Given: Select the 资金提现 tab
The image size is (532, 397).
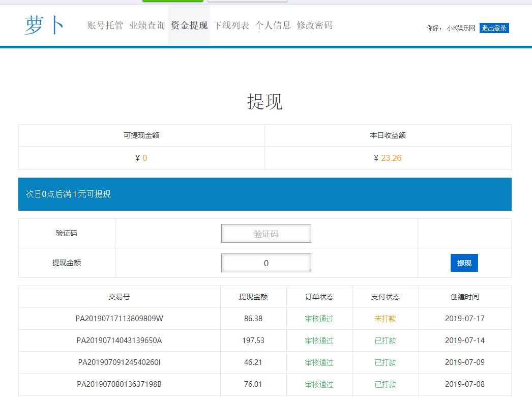Looking at the screenshot, I should click(x=189, y=25).
